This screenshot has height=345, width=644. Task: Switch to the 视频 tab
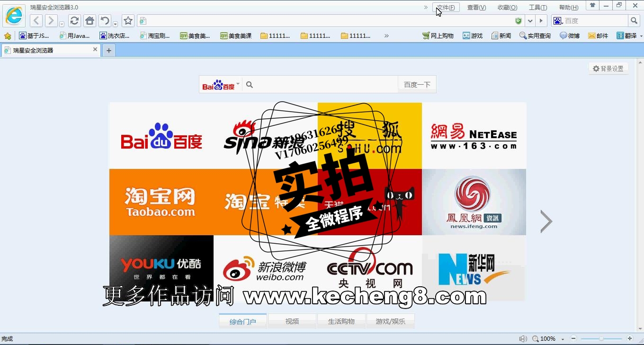pyautogui.click(x=292, y=321)
